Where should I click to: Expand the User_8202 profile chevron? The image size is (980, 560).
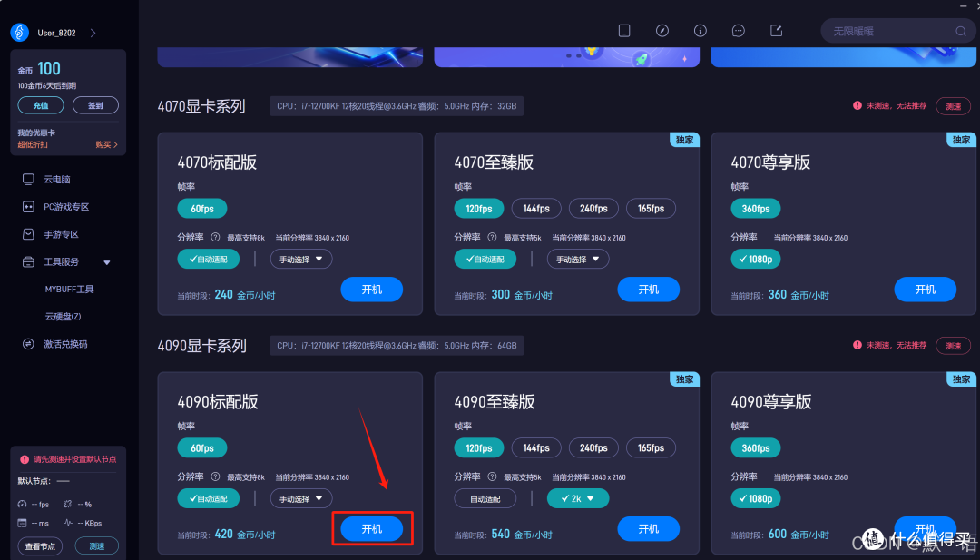tap(93, 33)
